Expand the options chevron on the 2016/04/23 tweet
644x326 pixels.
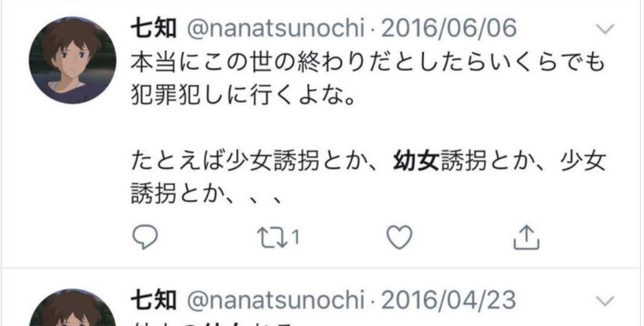605,300
